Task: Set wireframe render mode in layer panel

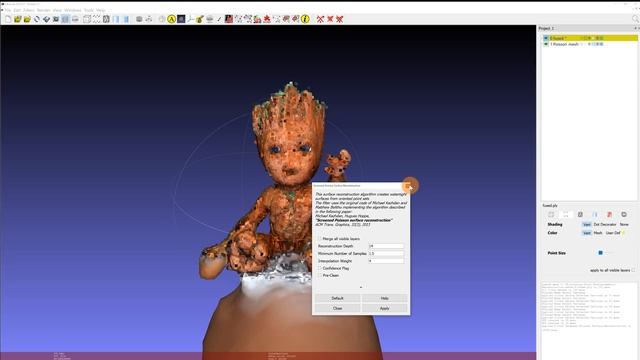Action: pyautogui.click(x=580, y=214)
